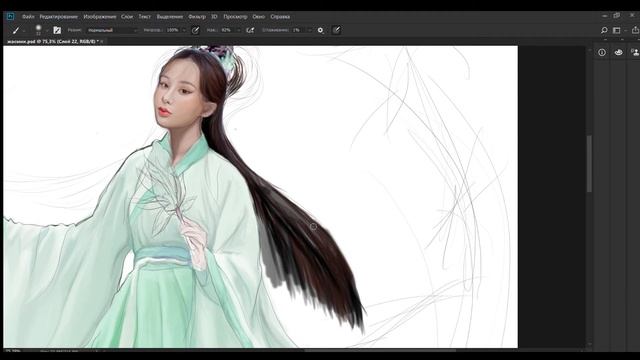Click the Photoshop home logo icon
The height and width of the screenshot is (360, 640).
click(x=11, y=16)
